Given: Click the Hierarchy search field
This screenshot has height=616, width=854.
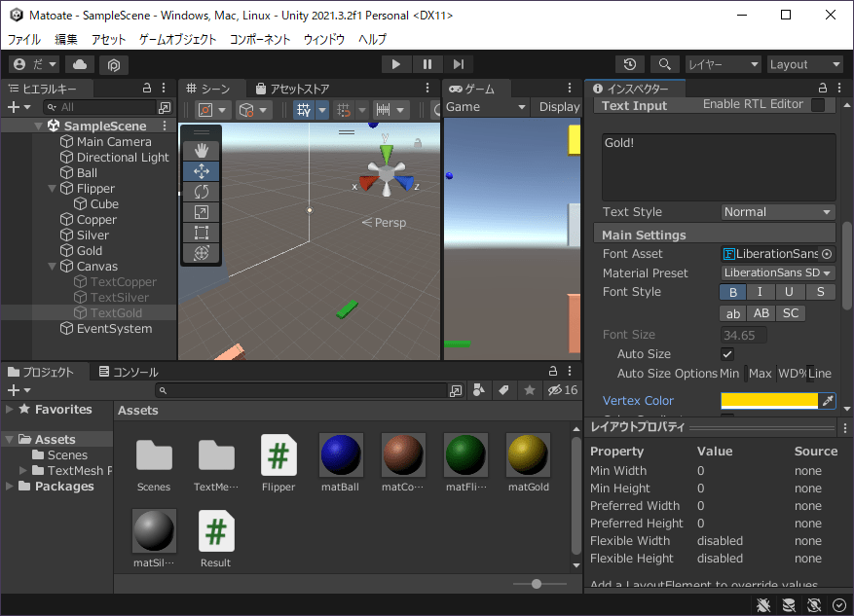Looking at the screenshot, I should 100,107.
